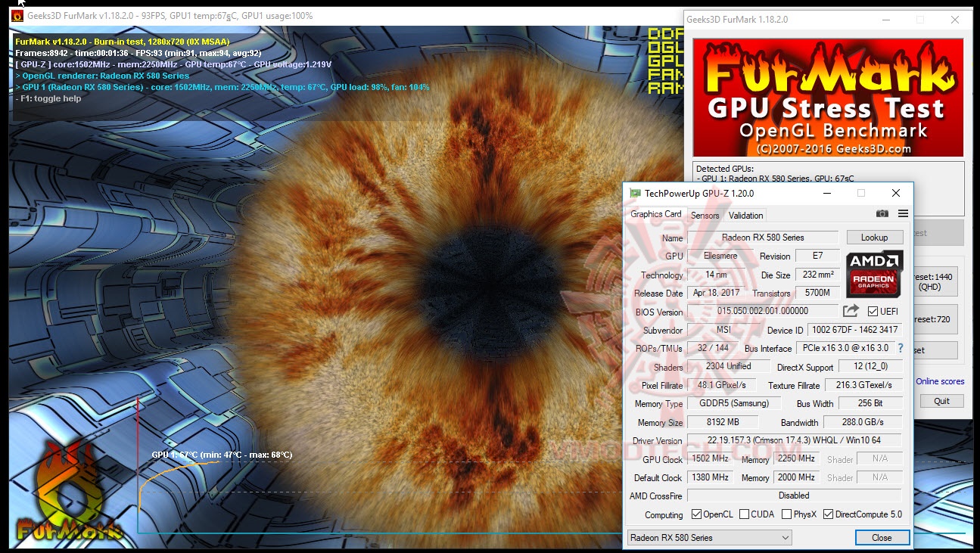This screenshot has height=553, width=980.
Task: Click the GPU Clock value 1502 MHz
Action: (710, 459)
